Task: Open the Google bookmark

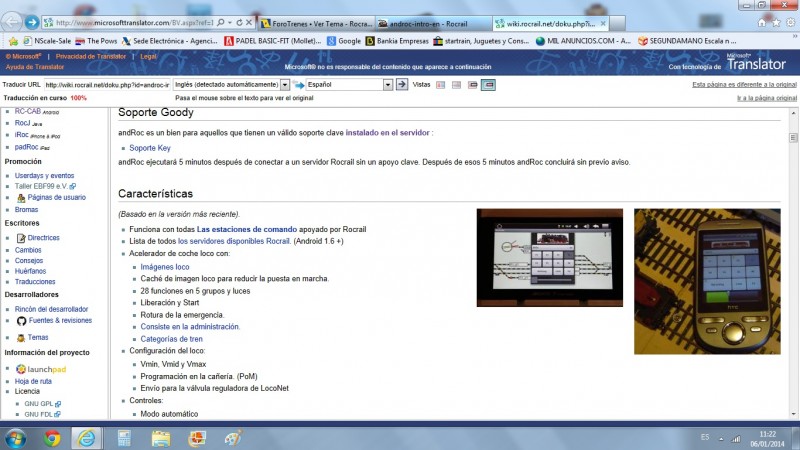Action: 344,41
